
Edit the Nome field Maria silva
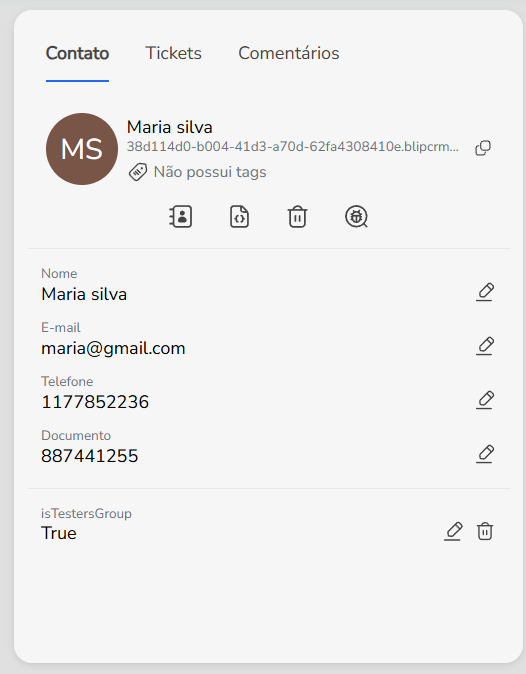point(485,292)
